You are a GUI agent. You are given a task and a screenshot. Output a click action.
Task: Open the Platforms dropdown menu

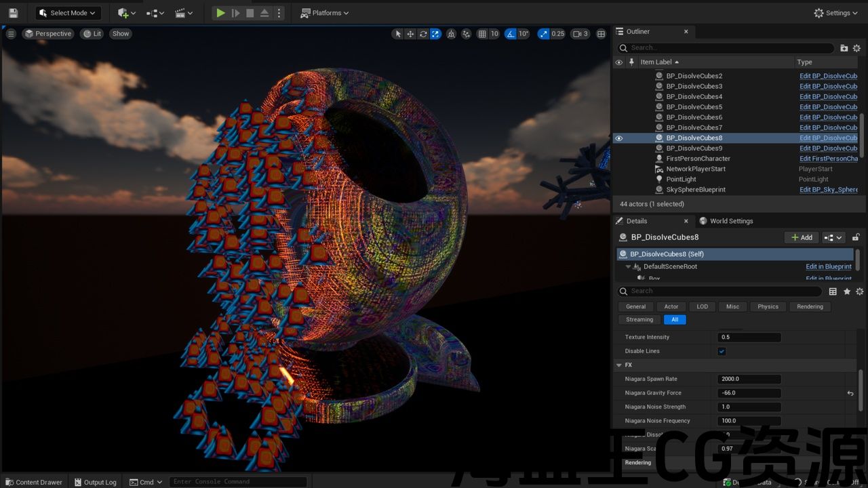(x=325, y=13)
